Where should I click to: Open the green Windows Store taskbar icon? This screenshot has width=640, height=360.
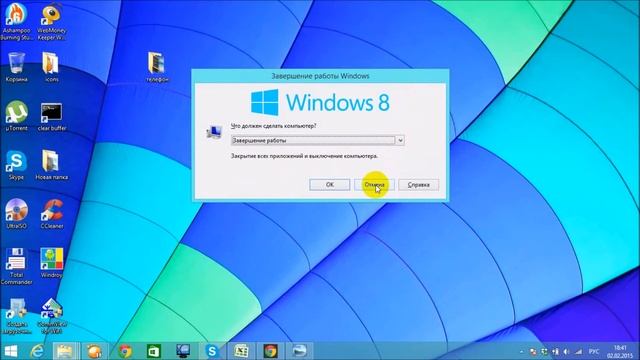click(154, 351)
